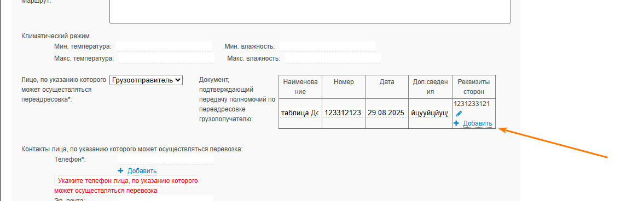
Task: Click the Макс. влажность field
Action: (333, 58)
